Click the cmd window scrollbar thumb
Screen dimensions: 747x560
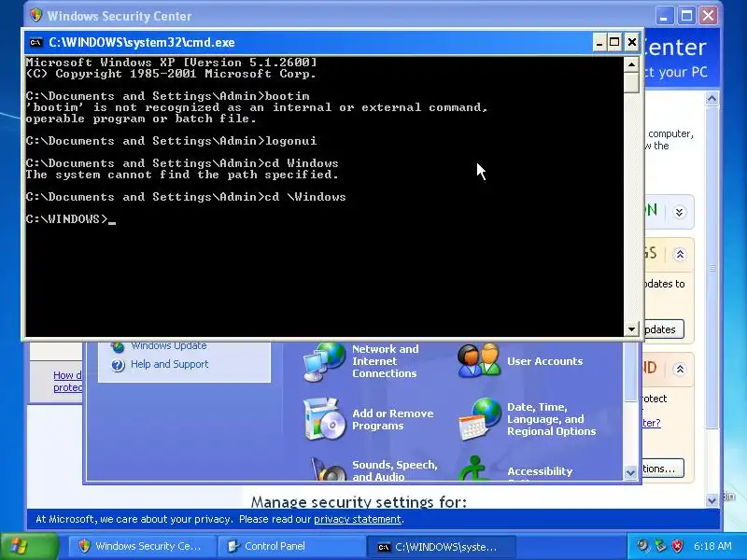click(631, 83)
